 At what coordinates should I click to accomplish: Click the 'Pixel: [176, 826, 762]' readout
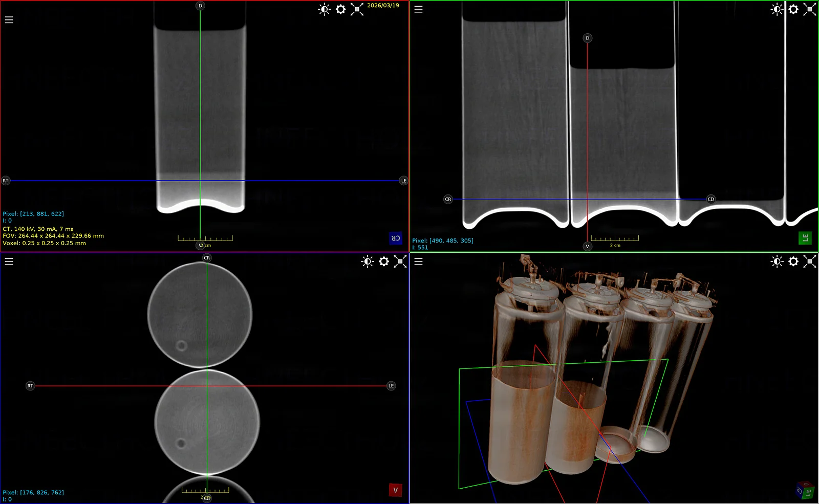tap(33, 493)
